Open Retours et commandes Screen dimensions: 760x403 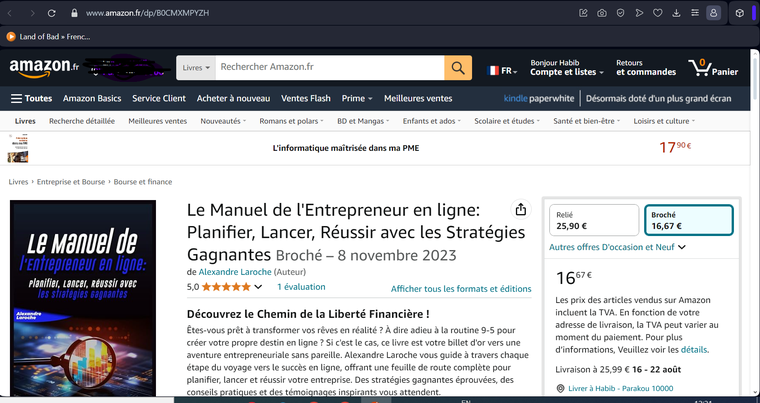click(x=646, y=67)
